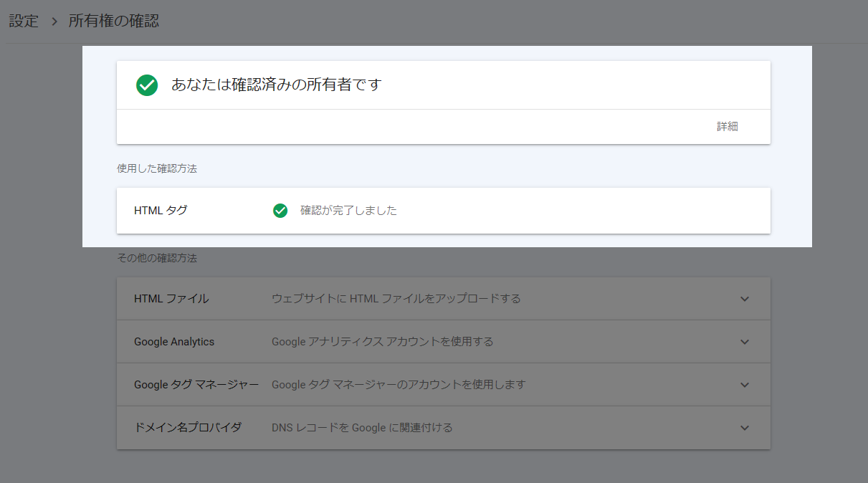868x483 pixels.
Task: Choose the ドメイン名プロバイダ method label
Action: [188, 428]
